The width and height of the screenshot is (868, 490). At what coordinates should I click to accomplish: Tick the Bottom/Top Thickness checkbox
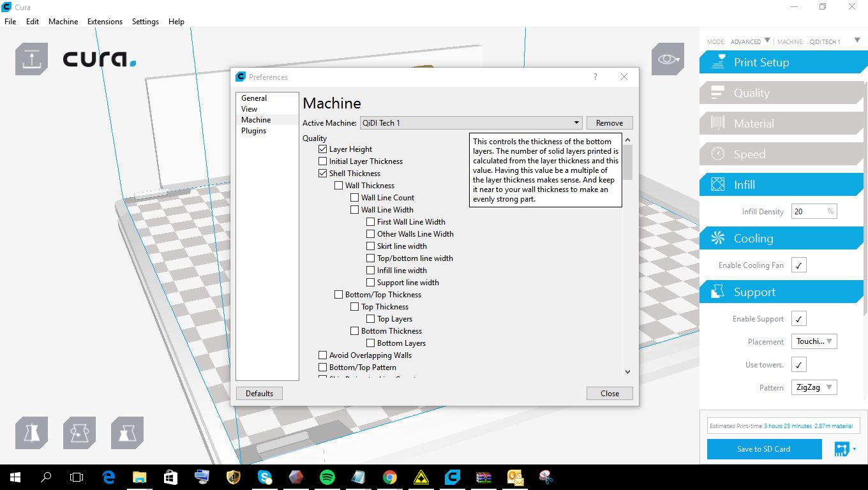pyautogui.click(x=338, y=295)
